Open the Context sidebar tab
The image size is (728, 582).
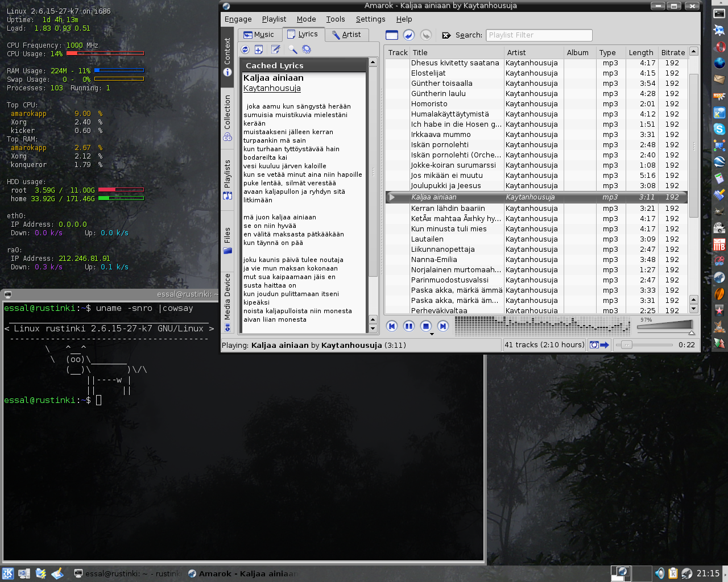click(x=227, y=57)
